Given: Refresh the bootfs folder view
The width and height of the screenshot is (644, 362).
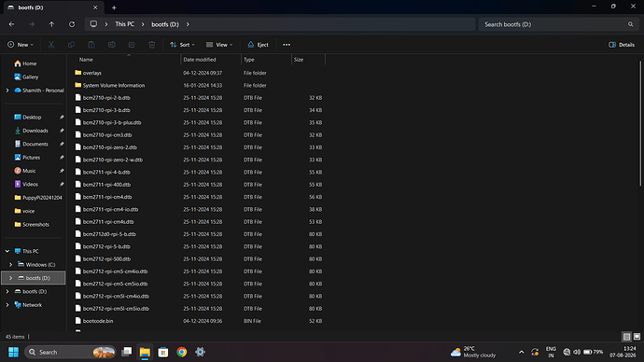Looking at the screenshot, I should [72, 24].
